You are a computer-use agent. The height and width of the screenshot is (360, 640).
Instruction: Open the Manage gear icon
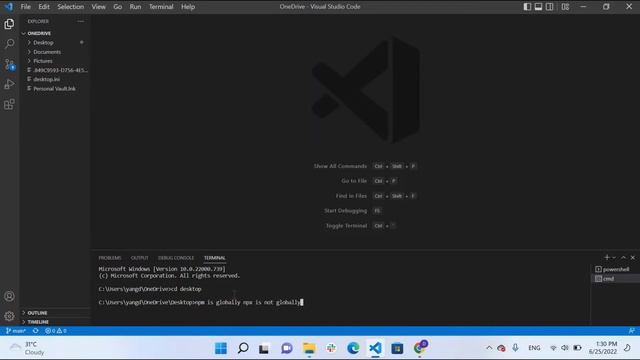point(9,316)
